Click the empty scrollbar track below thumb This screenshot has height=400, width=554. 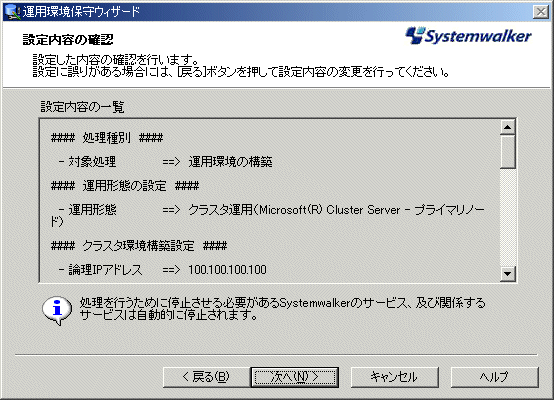[508, 217]
